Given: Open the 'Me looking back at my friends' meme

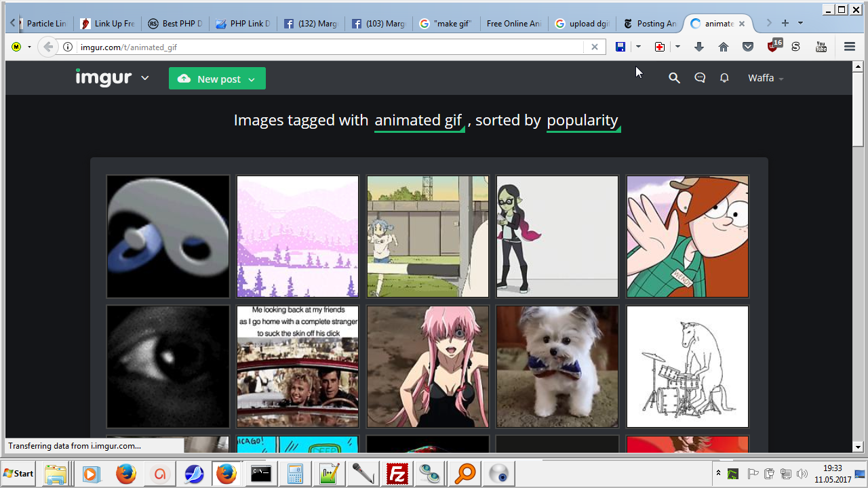Looking at the screenshot, I should tap(298, 367).
